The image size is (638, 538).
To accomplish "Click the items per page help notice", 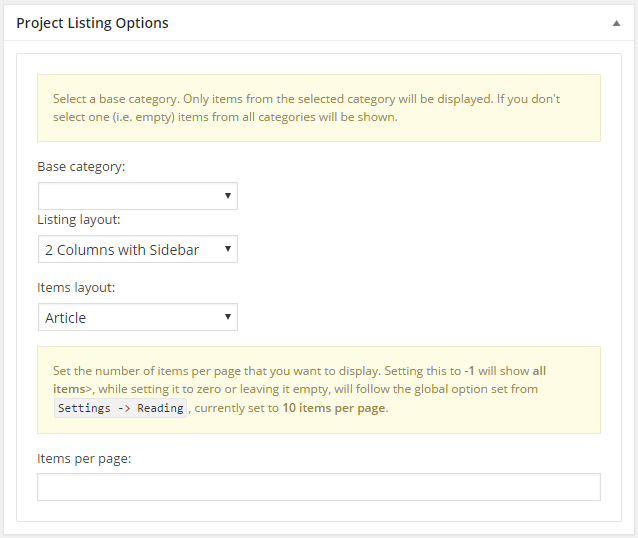I will (x=319, y=390).
